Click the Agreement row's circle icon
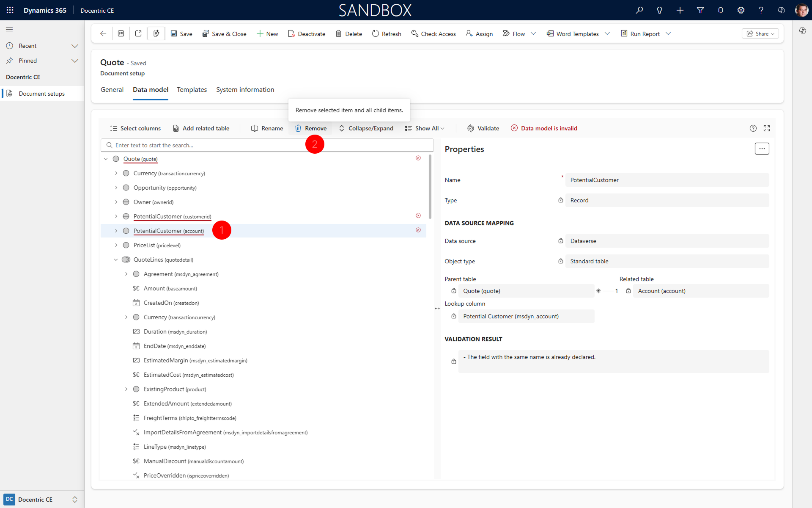Screen dimensions: 812x508 [x=136, y=274]
